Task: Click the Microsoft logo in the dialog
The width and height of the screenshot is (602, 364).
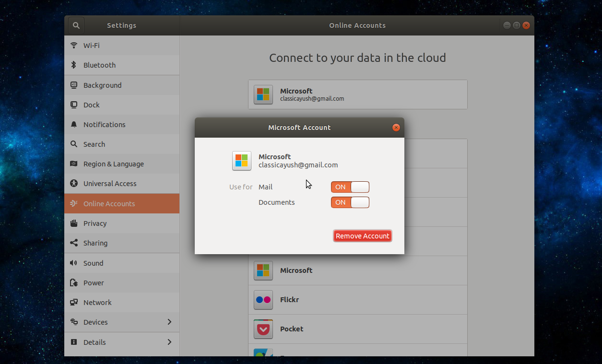Action: click(242, 161)
